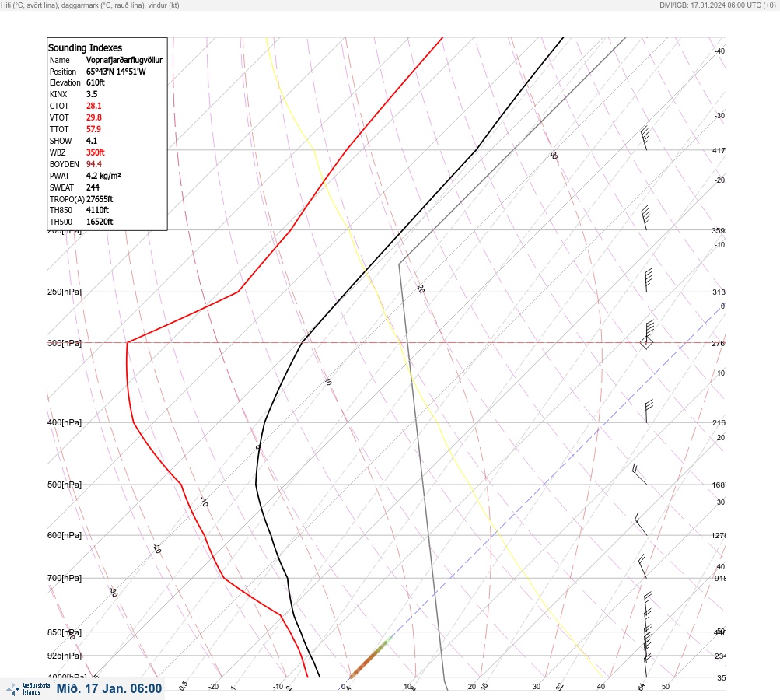Image resolution: width=780 pixels, height=700 pixels.
Task: Click the -30 label on the right temperature axis
Action: [719, 115]
